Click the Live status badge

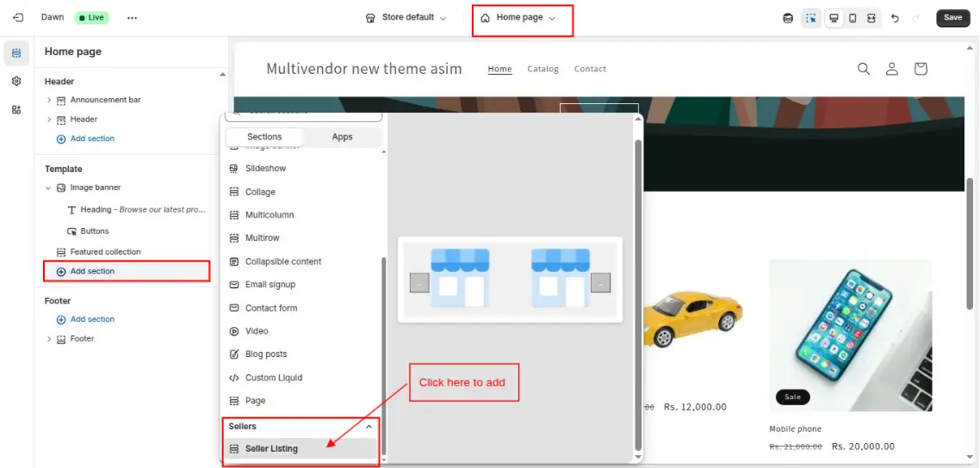coord(92,17)
